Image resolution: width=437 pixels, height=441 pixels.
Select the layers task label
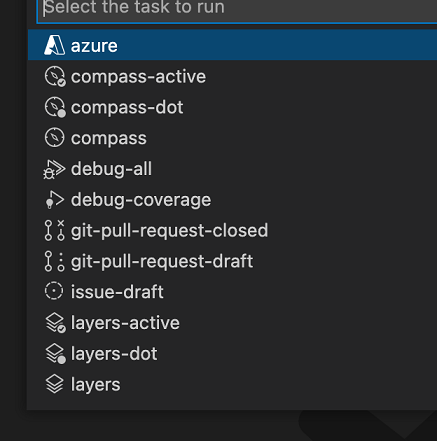[x=95, y=384]
